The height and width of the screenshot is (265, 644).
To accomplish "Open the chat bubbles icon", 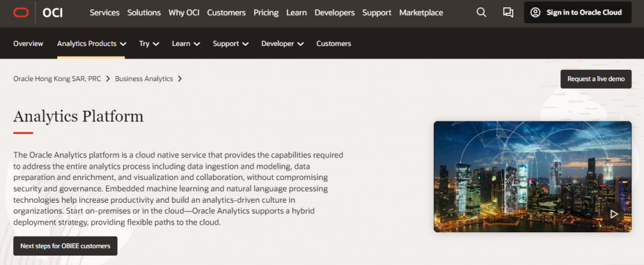I will tap(508, 13).
